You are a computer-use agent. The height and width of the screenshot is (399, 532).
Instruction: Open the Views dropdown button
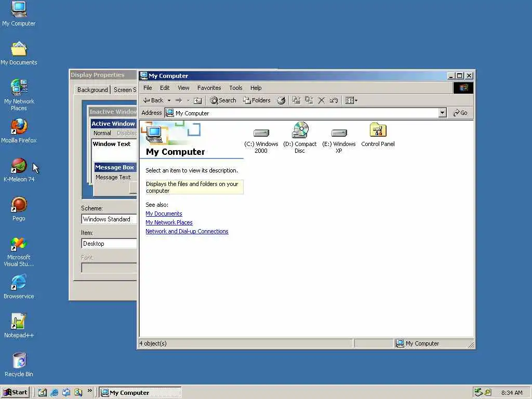351,100
